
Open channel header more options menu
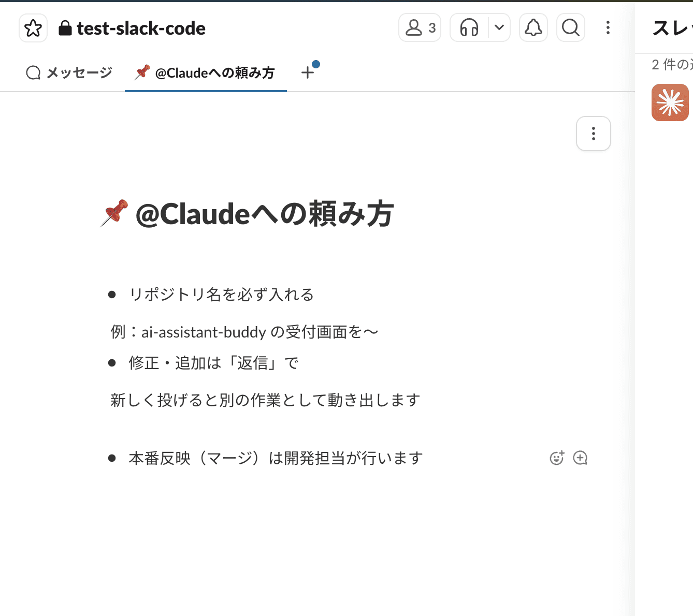608,27
